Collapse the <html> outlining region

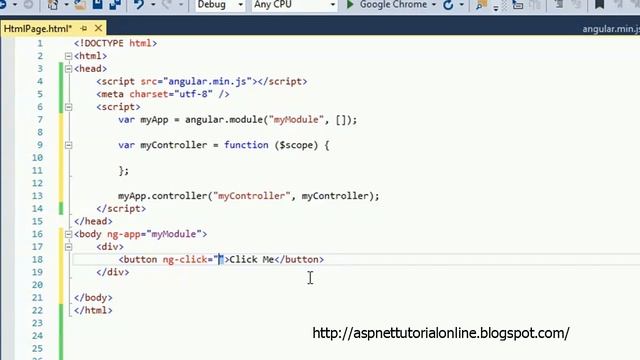click(68, 56)
